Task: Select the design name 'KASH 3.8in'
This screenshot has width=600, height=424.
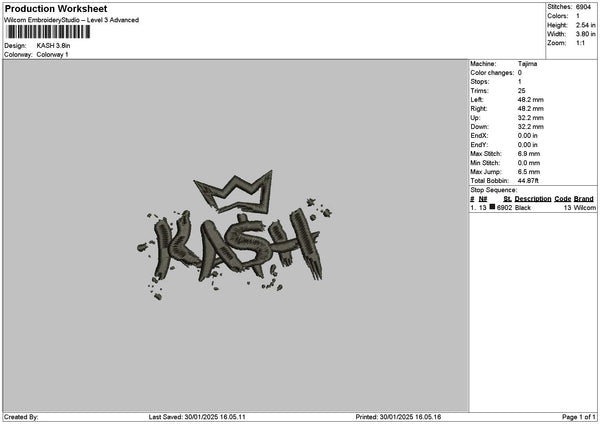Action: 53,46
